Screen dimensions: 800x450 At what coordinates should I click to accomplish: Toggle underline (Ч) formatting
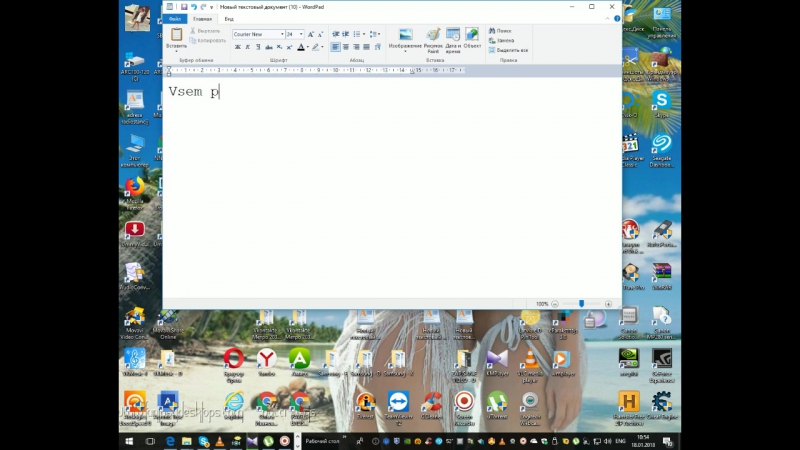point(259,47)
